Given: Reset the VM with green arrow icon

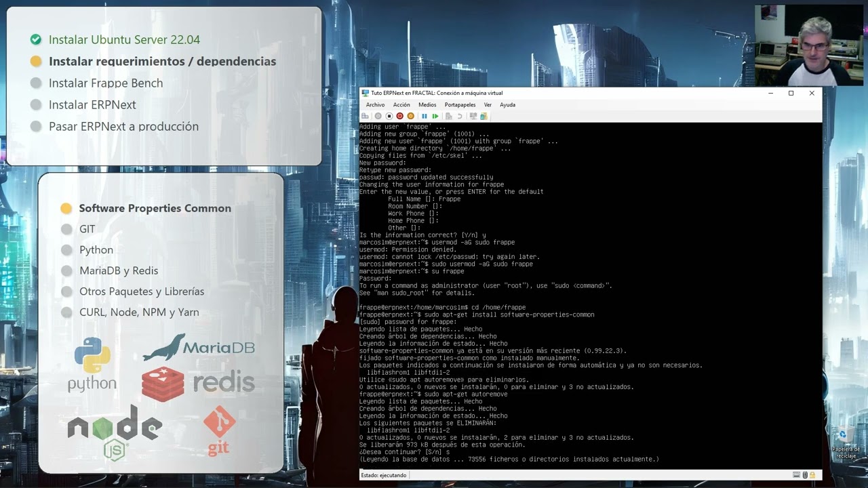Looking at the screenshot, I should click(435, 116).
